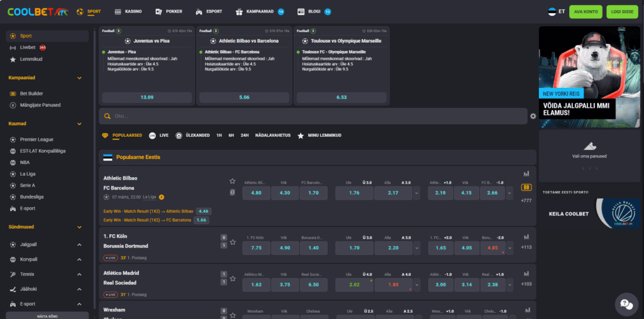The width and height of the screenshot is (644, 319).
Task: Expand the Jäähoki category
Action: click(x=79, y=289)
